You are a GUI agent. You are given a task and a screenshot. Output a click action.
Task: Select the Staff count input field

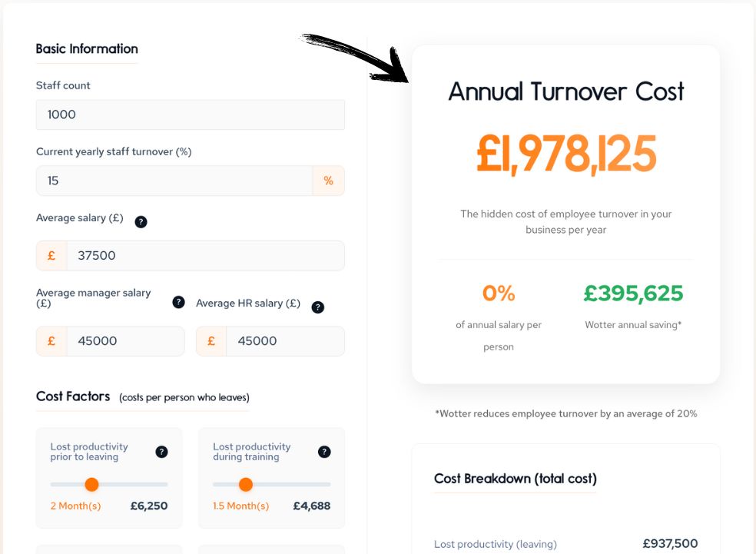190,114
